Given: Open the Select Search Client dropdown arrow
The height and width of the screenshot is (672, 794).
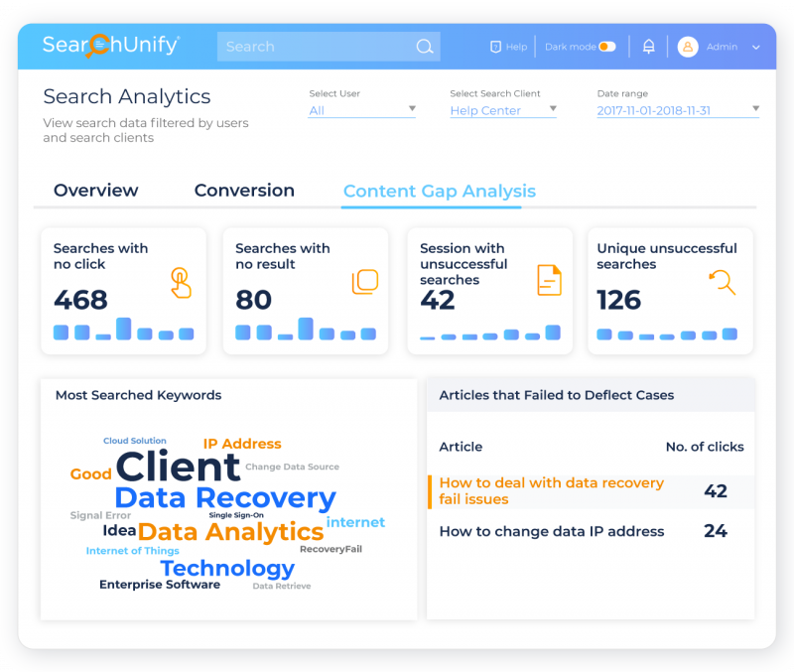Looking at the screenshot, I should (x=553, y=108).
